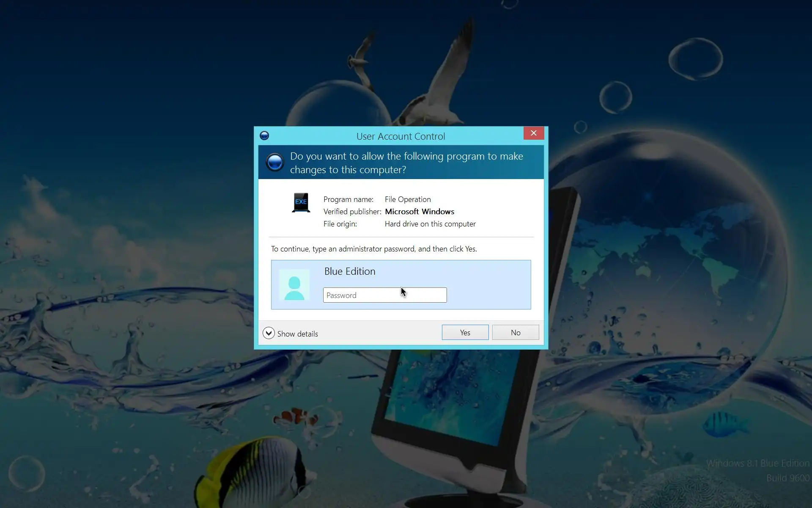Click the large blue shield orb icon
812x508 pixels.
275,162
